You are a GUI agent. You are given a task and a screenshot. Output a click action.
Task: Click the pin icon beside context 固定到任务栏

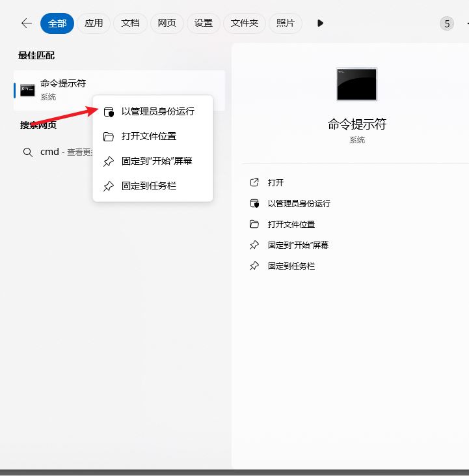point(109,186)
